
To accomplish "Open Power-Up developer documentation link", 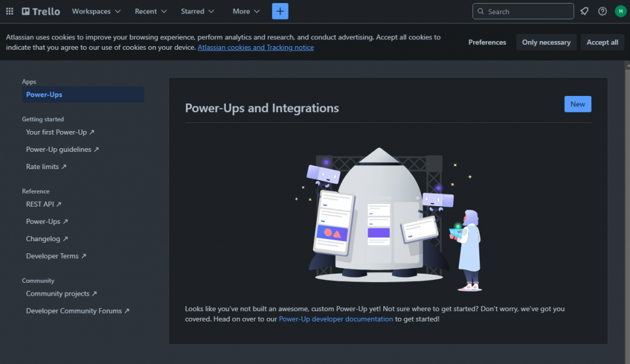I will tap(336, 319).
